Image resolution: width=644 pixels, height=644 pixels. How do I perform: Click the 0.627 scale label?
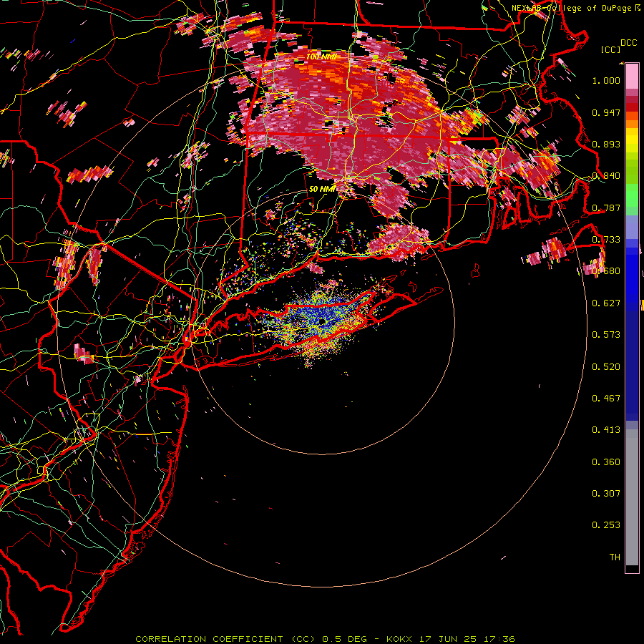click(606, 303)
